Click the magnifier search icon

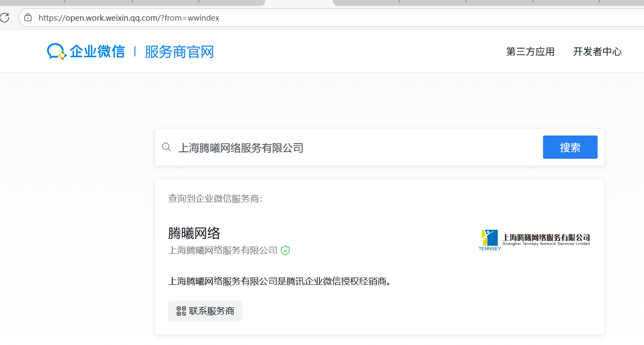(167, 147)
